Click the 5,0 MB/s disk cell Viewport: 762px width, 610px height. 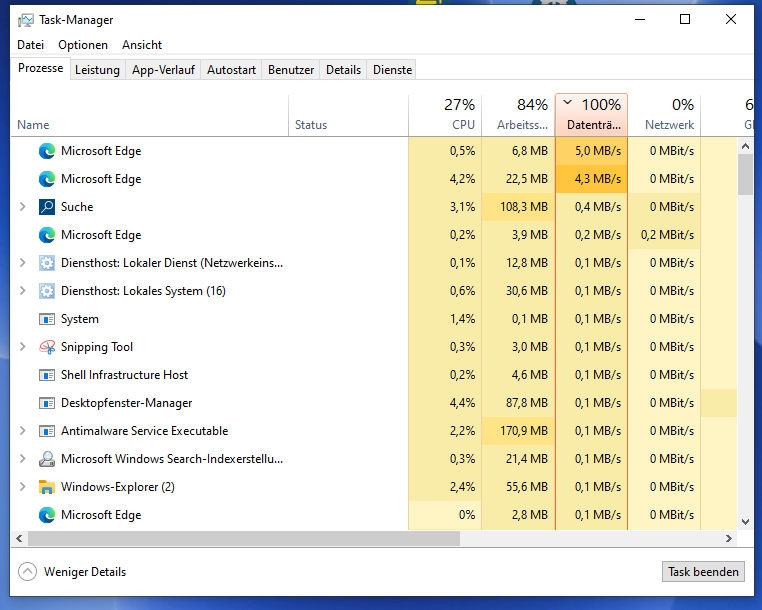[591, 151]
